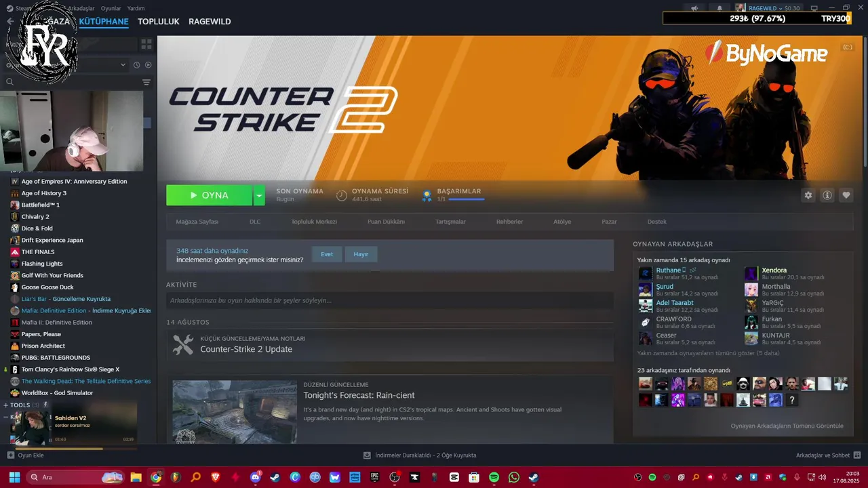Open the Atölye tab
This screenshot has width=868, height=488.
(562, 222)
